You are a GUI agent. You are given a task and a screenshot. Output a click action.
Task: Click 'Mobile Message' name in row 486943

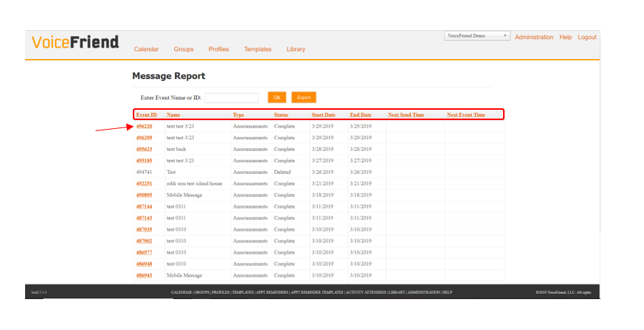click(x=184, y=275)
